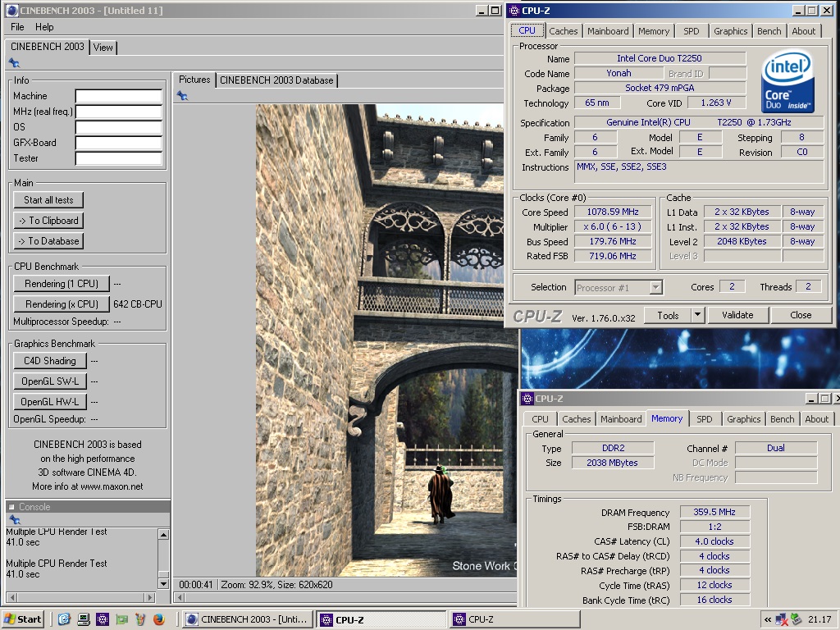Click console horizontal scroll right arrow

click(x=150, y=597)
